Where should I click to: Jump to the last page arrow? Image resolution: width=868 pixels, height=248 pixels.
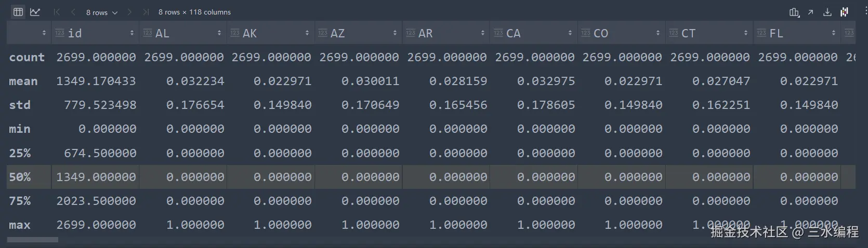point(146,12)
